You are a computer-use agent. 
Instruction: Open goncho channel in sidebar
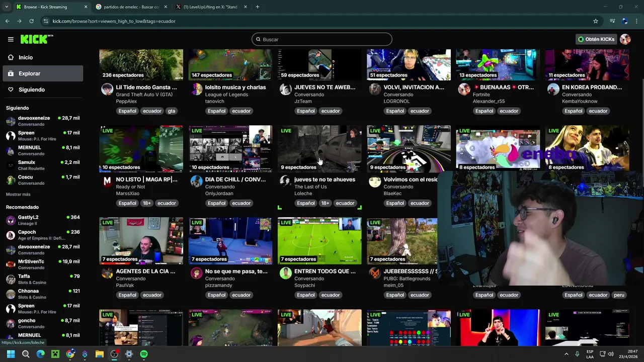tap(43, 323)
